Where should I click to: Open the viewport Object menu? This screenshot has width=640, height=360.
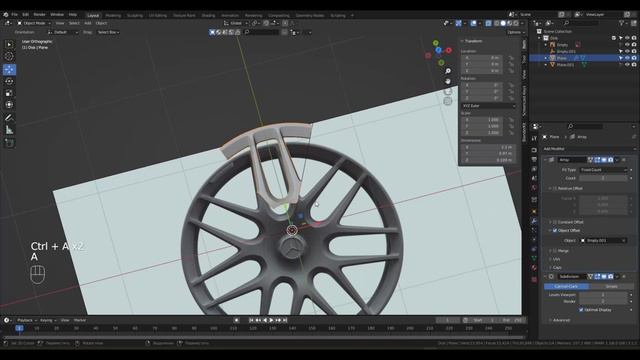pyautogui.click(x=101, y=23)
